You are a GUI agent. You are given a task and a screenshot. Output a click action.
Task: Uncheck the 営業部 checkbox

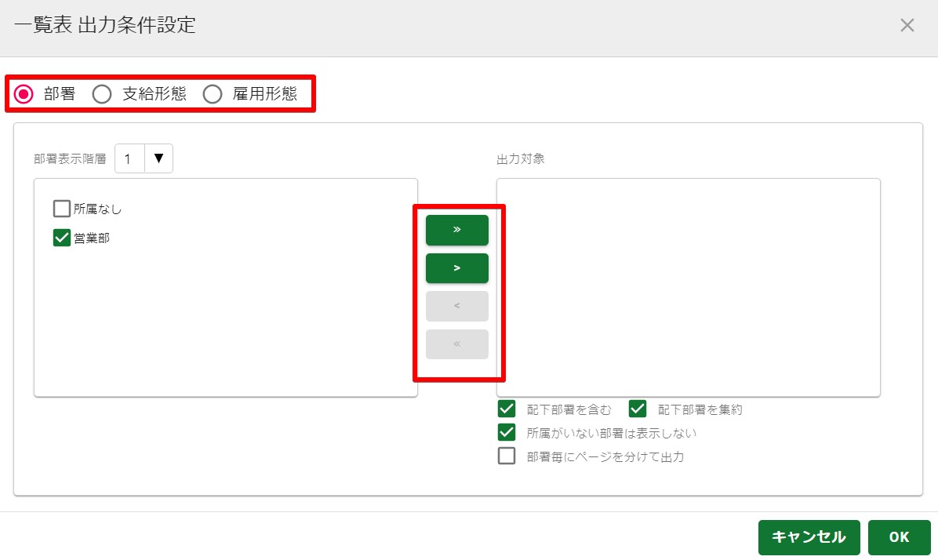[62, 238]
